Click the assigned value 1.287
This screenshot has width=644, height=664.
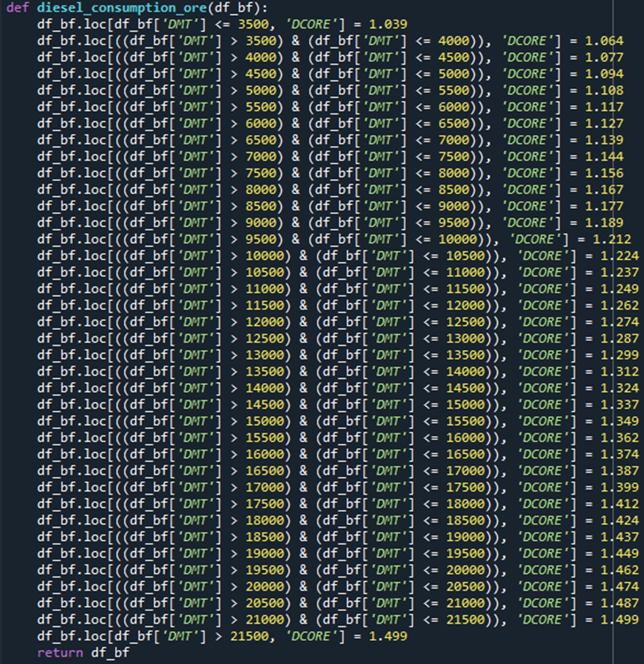pyautogui.click(x=620, y=339)
